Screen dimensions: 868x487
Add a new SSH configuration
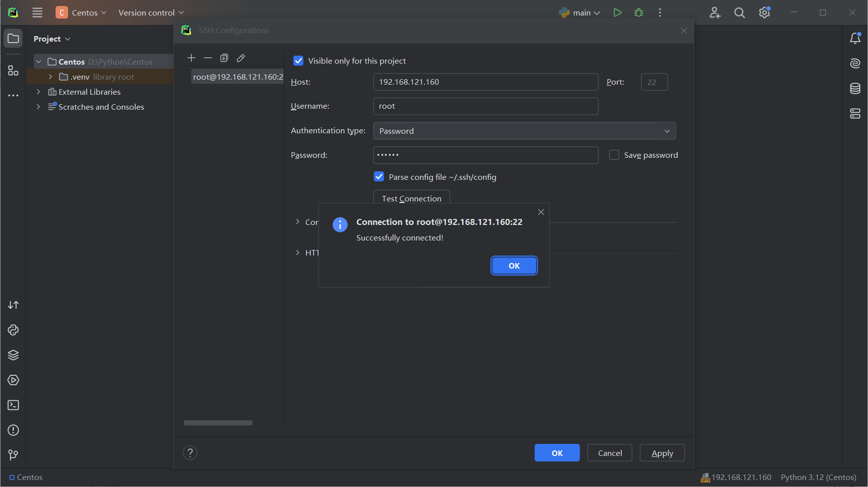[191, 58]
